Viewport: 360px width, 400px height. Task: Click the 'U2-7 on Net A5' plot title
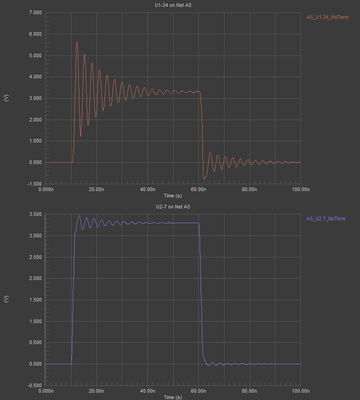[x=173, y=207]
